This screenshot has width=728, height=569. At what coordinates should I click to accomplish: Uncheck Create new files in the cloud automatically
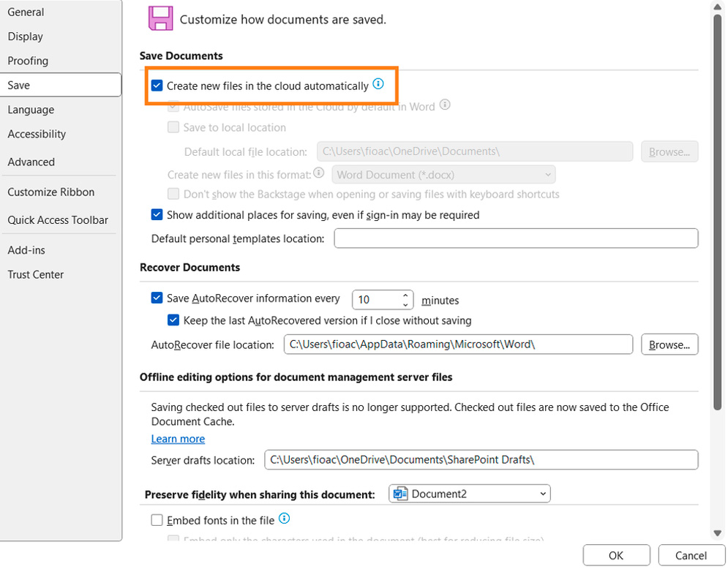(157, 86)
